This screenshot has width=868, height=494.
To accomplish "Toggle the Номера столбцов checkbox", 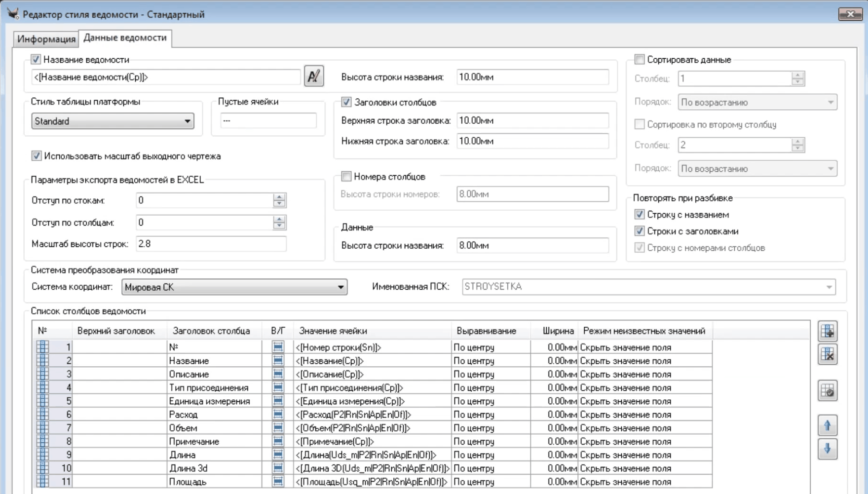I will pos(346,177).
